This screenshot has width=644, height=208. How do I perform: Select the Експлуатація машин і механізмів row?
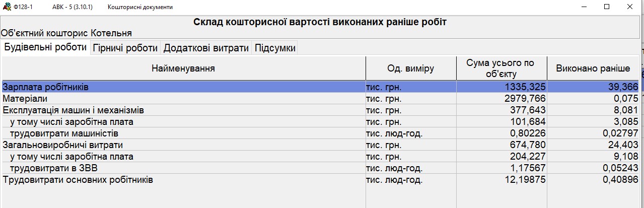[x=320, y=110]
